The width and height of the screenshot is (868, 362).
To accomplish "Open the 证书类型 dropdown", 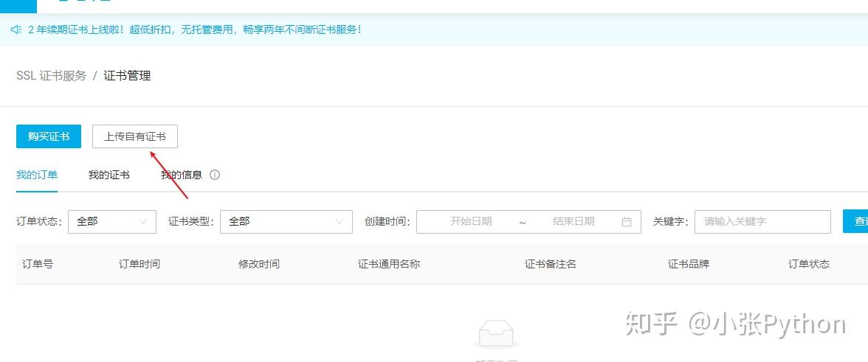I will tap(286, 222).
